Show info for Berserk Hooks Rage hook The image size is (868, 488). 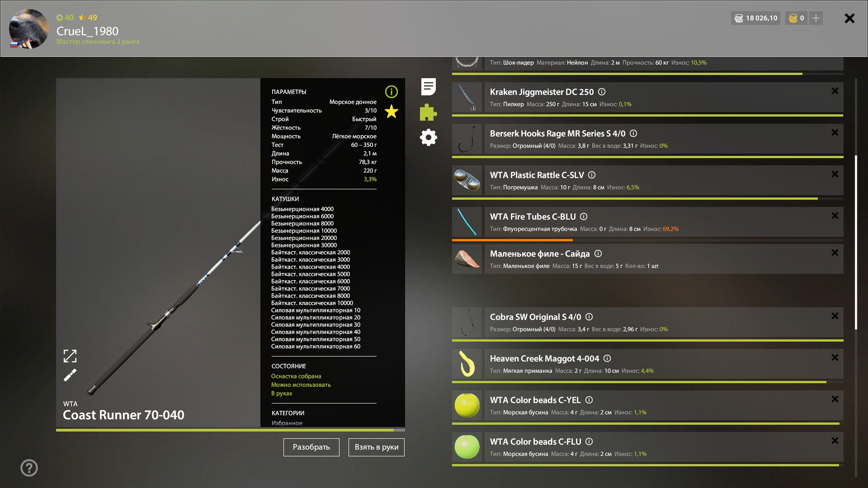633,133
